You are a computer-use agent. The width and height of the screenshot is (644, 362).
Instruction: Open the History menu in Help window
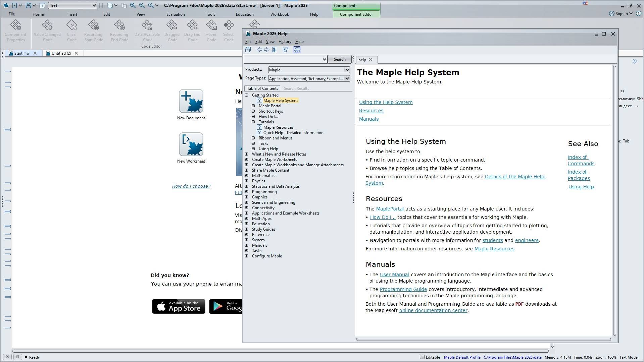285,42
